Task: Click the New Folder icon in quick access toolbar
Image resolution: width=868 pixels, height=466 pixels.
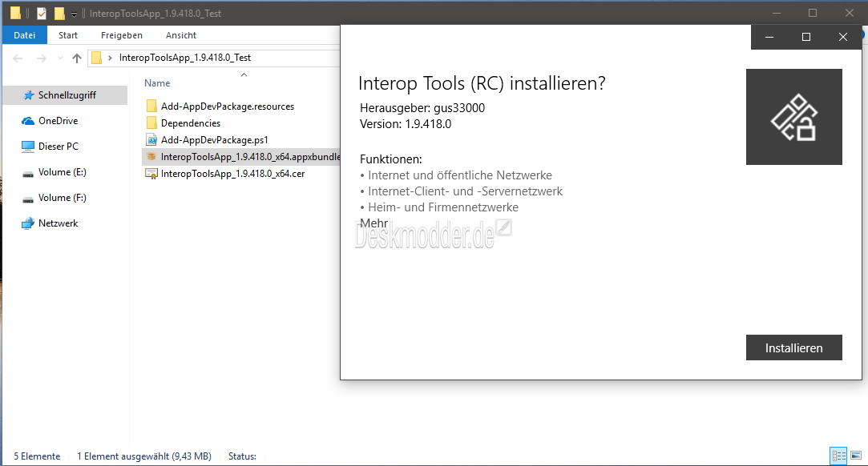Action: pyautogui.click(x=59, y=13)
